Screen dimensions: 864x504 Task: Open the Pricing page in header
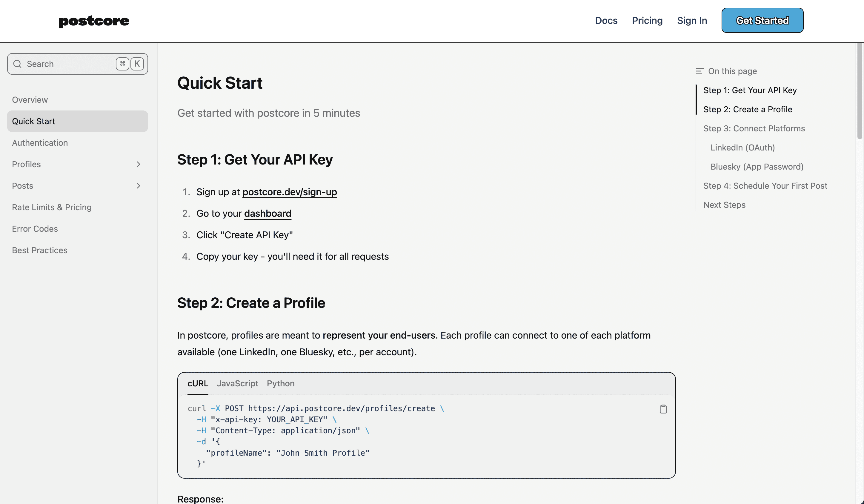(x=647, y=21)
